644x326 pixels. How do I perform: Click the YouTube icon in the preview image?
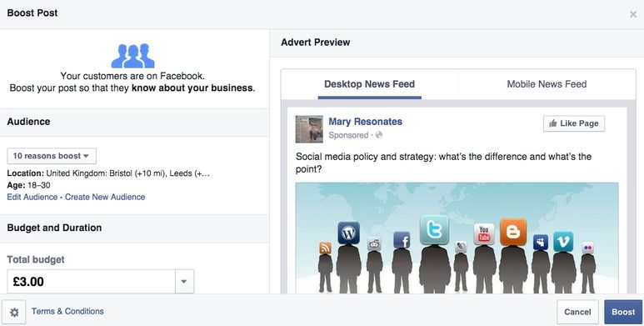[x=484, y=234]
